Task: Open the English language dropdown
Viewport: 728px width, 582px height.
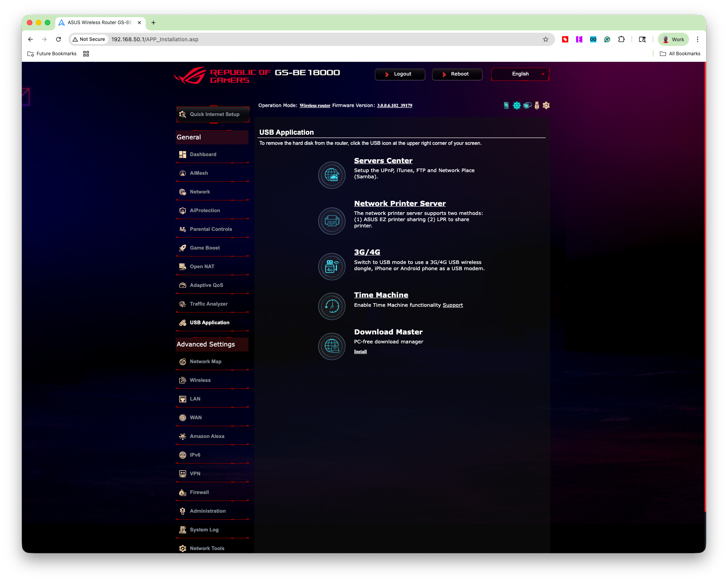Action: [x=520, y=74]
